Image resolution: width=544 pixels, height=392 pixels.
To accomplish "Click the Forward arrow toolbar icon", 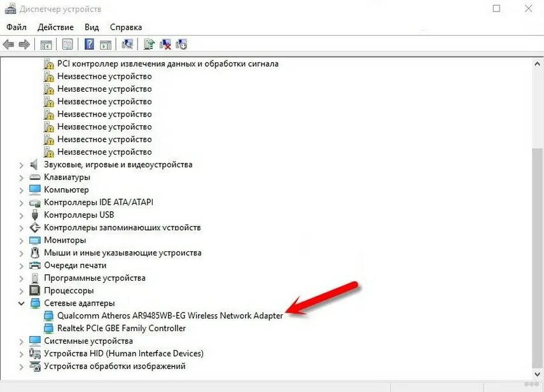I will pos(24,45).
